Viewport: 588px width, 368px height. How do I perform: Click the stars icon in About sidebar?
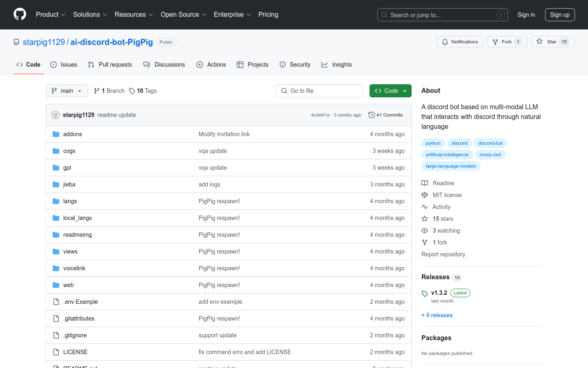425,219
